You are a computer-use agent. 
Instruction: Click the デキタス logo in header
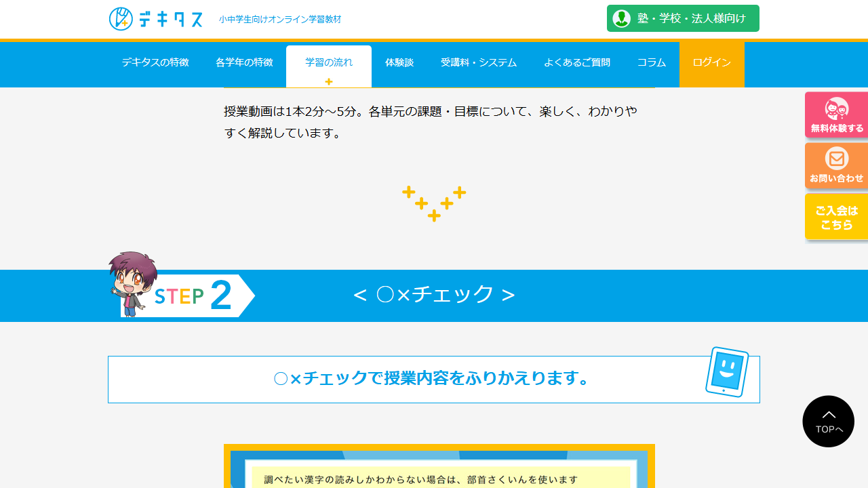point(156,19)
